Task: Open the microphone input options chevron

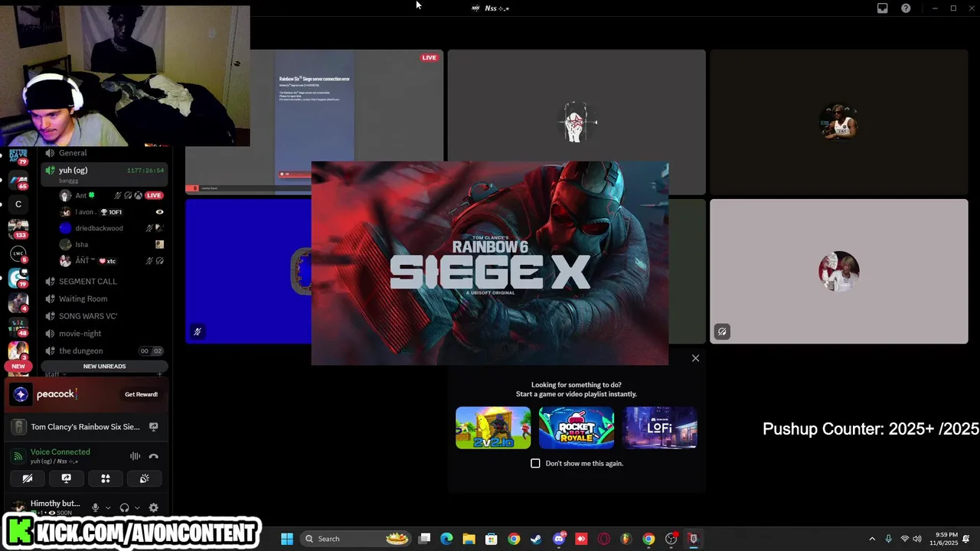Action: pyautogui.click(x=108, y=507)
